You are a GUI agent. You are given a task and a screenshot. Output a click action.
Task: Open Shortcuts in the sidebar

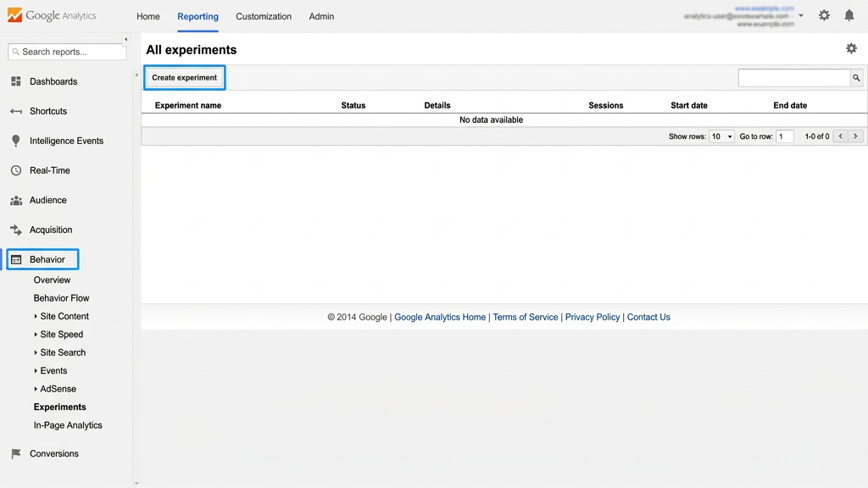pos(48,111)
